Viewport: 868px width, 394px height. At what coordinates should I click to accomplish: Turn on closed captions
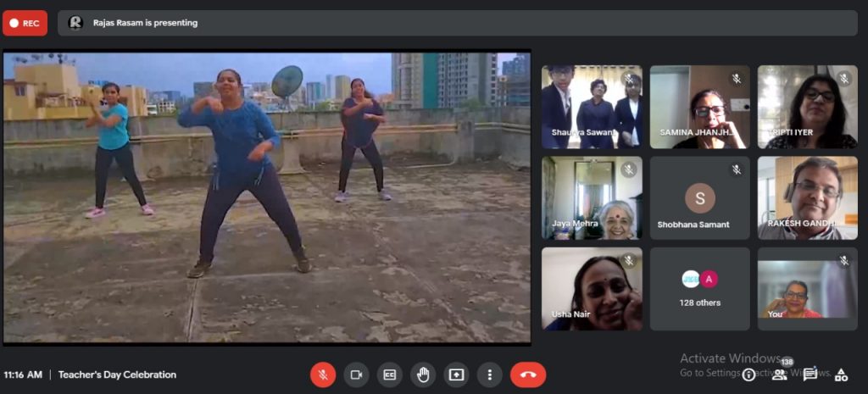(389, 375)
